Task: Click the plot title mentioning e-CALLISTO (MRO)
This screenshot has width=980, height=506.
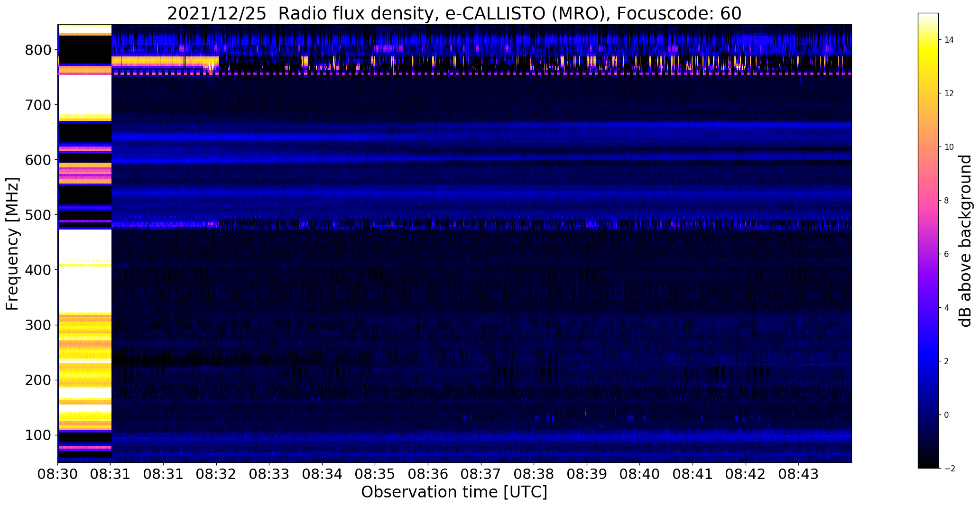Action: pyautogui.click(x=454, y=14)
